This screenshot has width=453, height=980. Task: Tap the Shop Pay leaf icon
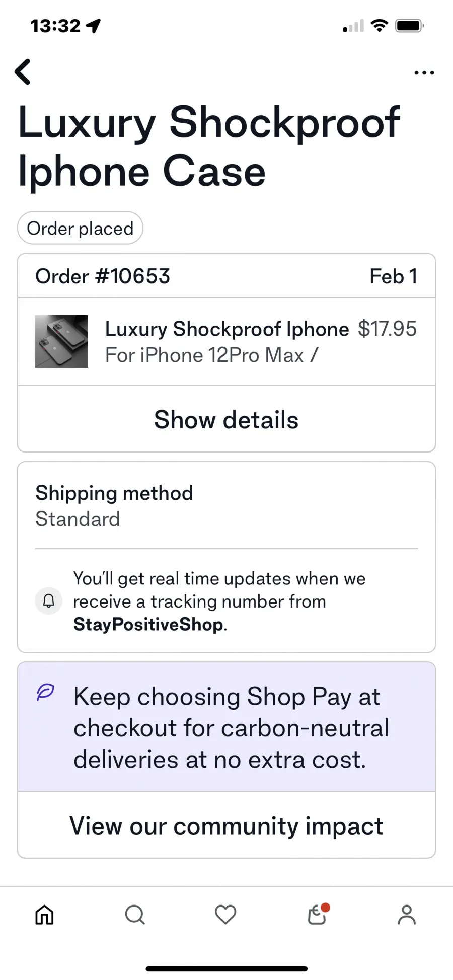tap(45, 692)
